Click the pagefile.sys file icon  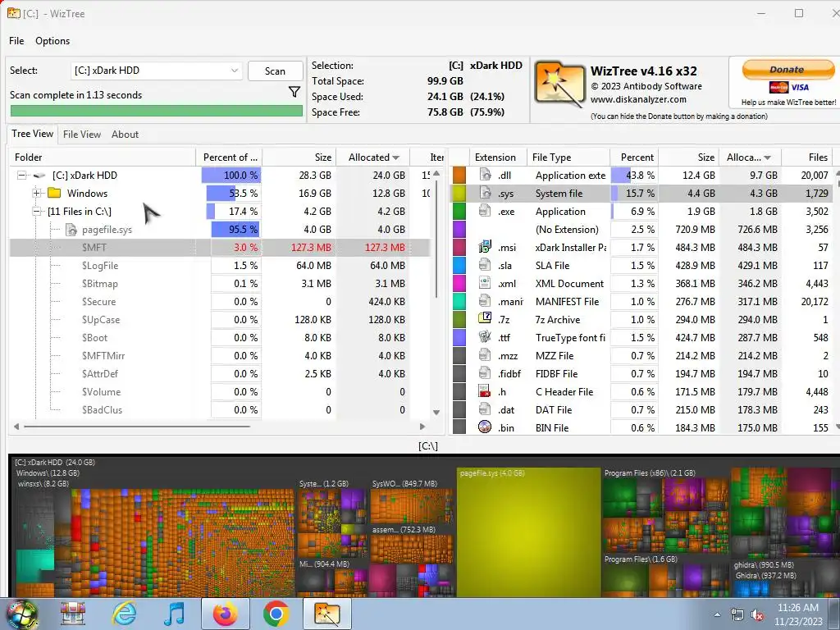click(71, 230)
